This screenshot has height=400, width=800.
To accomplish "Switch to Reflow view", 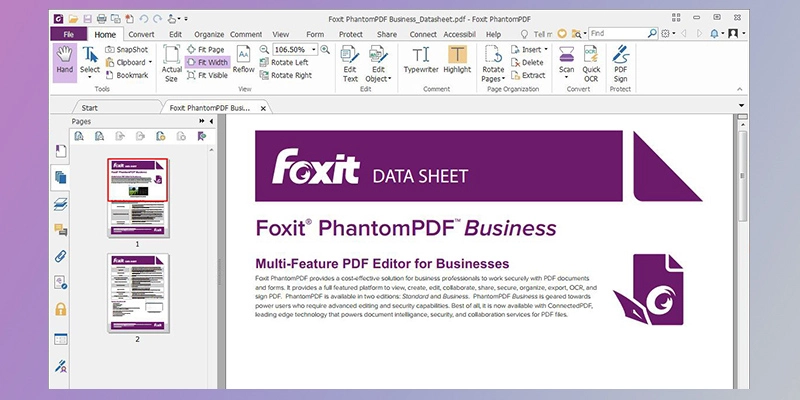I will (x=243, y=60).
